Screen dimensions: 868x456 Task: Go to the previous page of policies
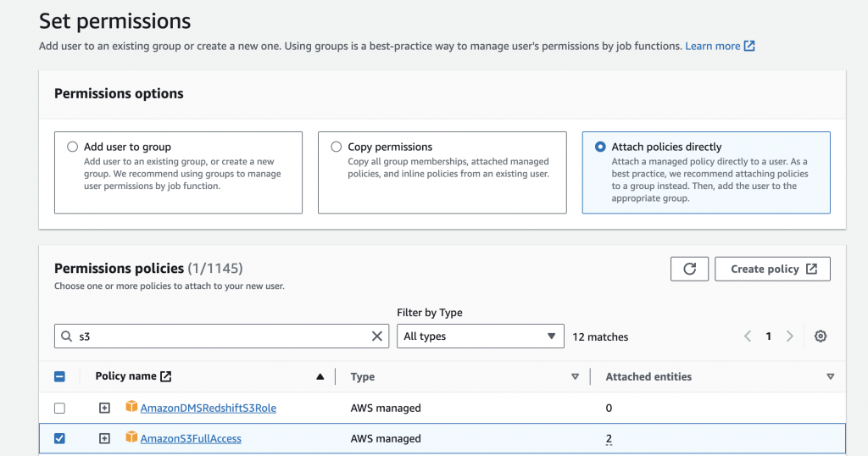pyautogui.click(x=748, y=336)
